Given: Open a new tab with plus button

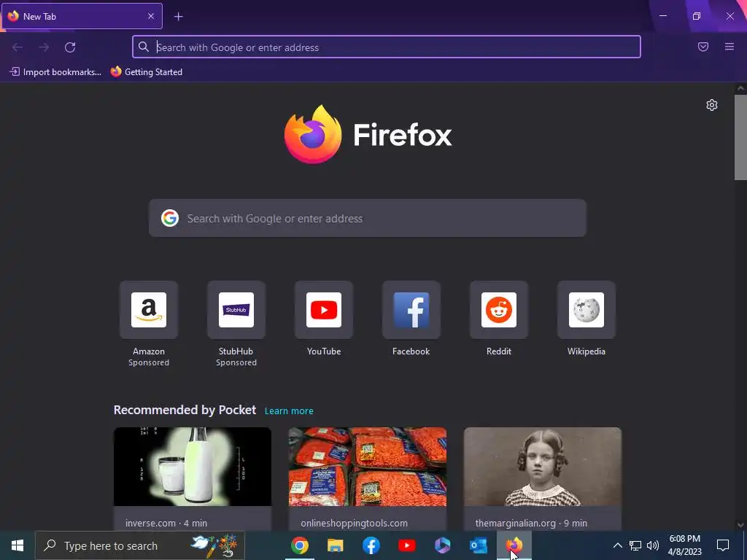Looking at the screenshot, I should pyautogui.click(x=178, y=17).
